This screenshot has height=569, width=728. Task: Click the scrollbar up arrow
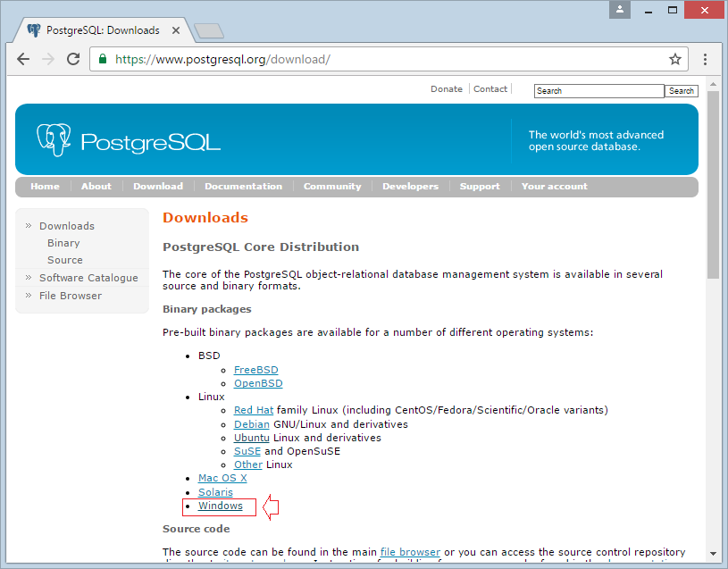click(x=713, y=85)
